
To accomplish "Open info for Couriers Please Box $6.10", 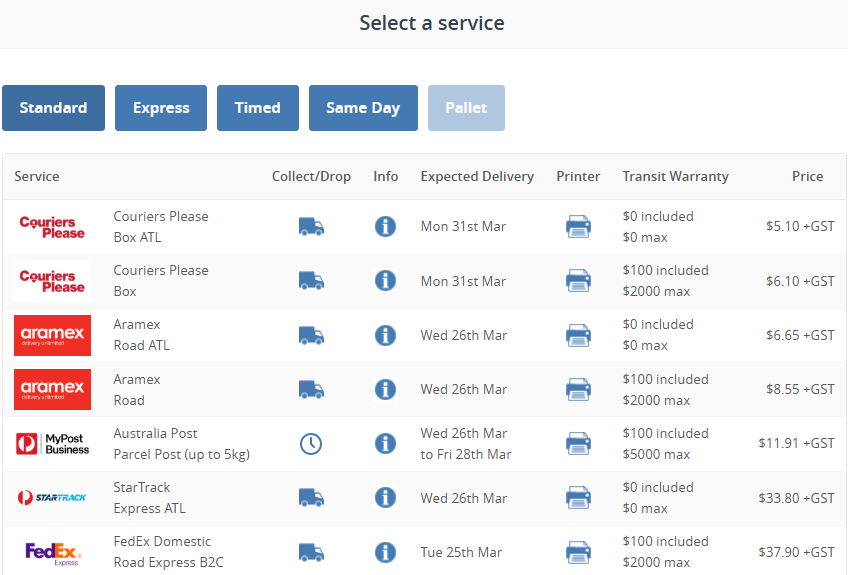I will point(385,281).
